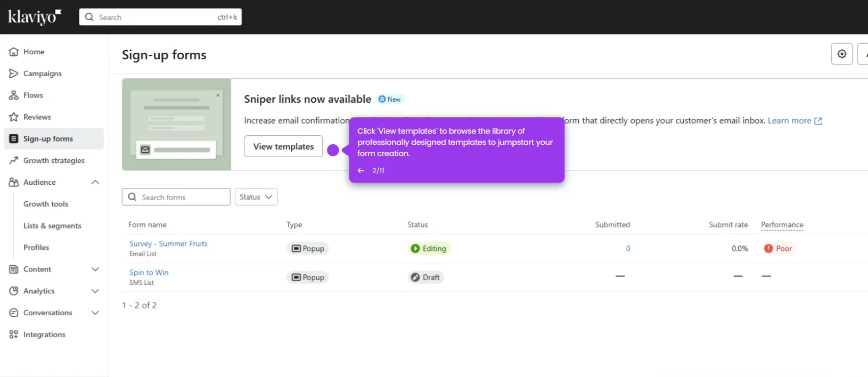Click the Email List label
868x377 pixels.
(x=143, y=254)
